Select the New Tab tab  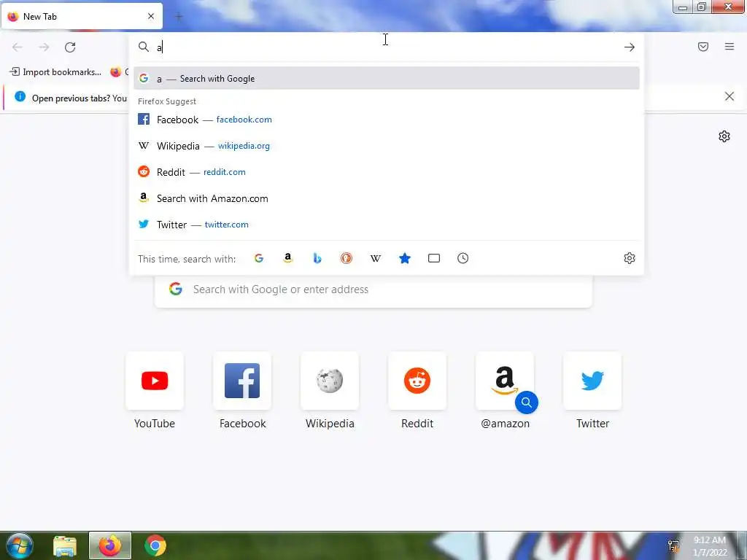[82, 16]
